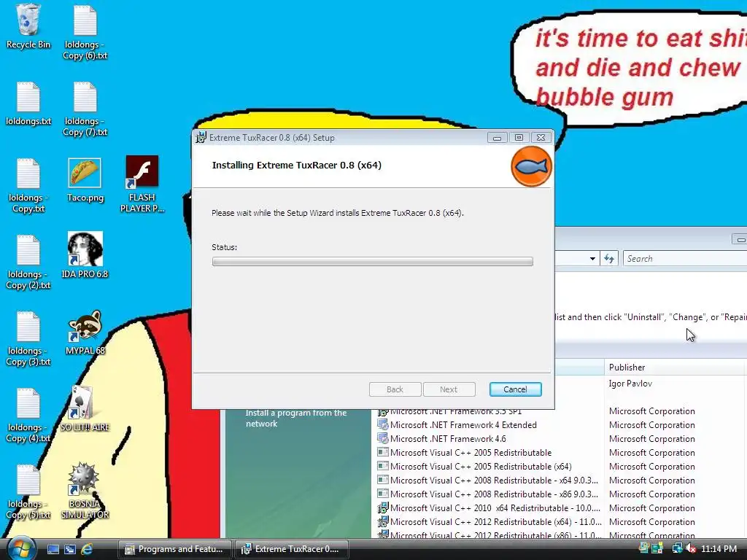Viewport: 747px width, 560px height.
Task: Click the network tray icon
Action: [677, 548]
